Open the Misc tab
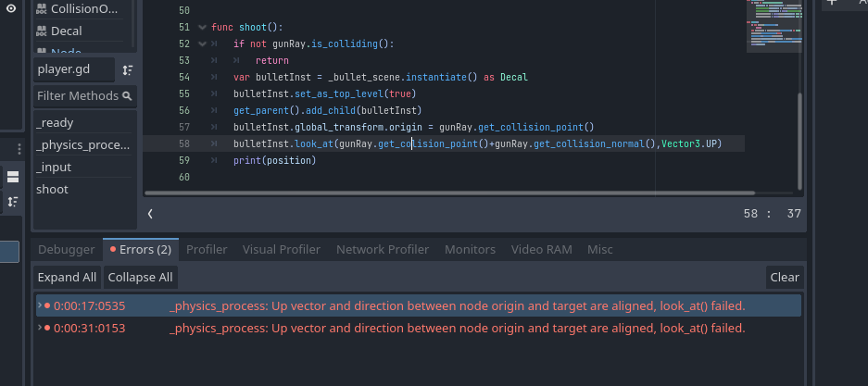868x386 pixels. pos(600,249)
